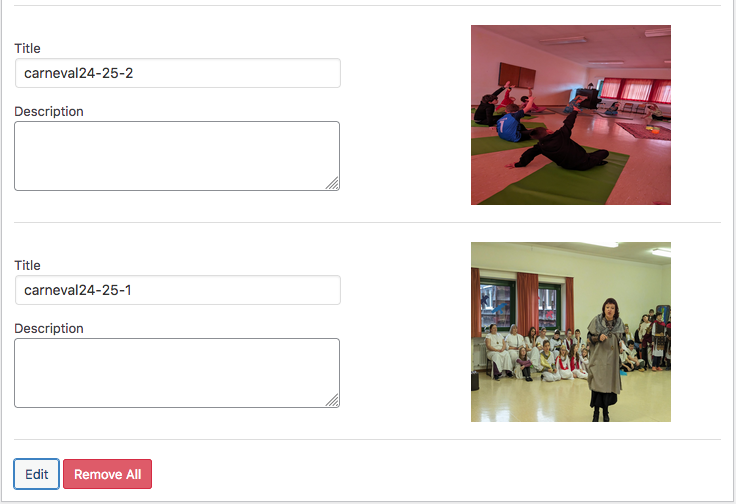Click the Description label for carneval24-25-2
This screenshot has height=504, width=736.
49,111
